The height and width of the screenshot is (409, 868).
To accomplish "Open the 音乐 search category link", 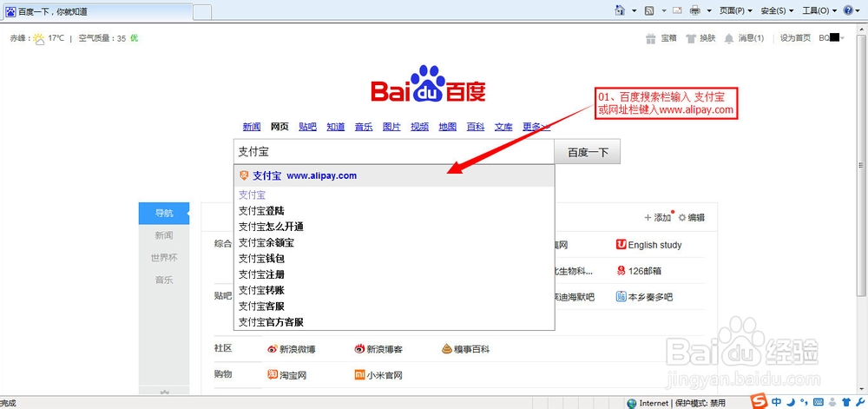I will click(x=364, y=127).
